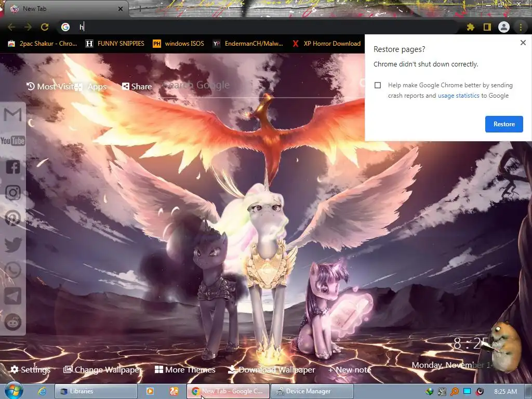
Task: Open the usage statistics link
Action: click(x=459, y=96)
